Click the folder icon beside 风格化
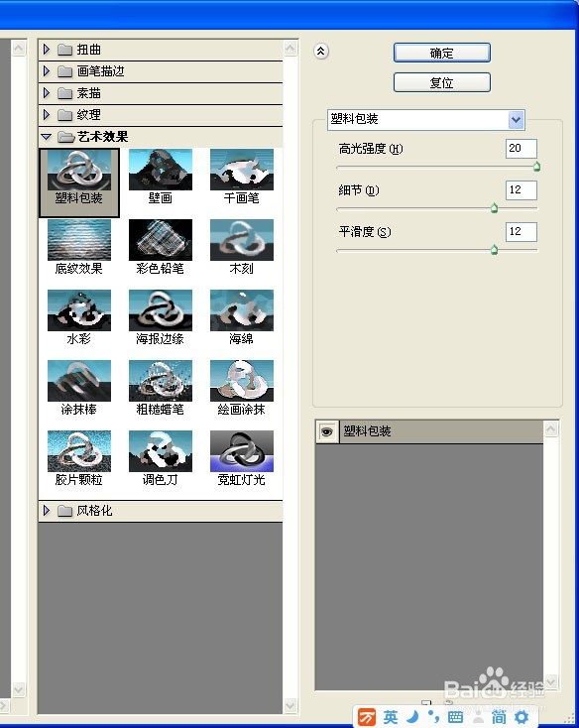Image resolution: width=579 pixels, height=728 pixels. pos(65,511)
